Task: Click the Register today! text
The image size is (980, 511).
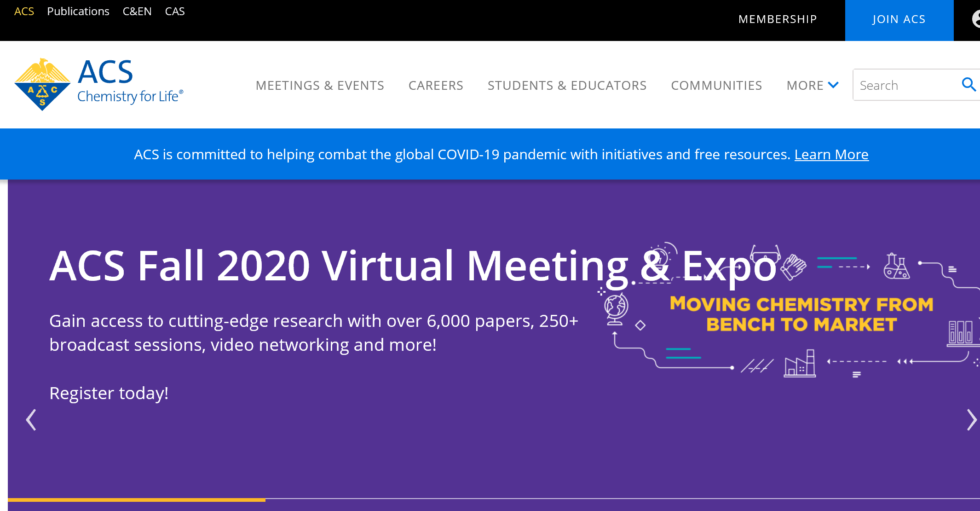Action: click(x=109, y=393)
